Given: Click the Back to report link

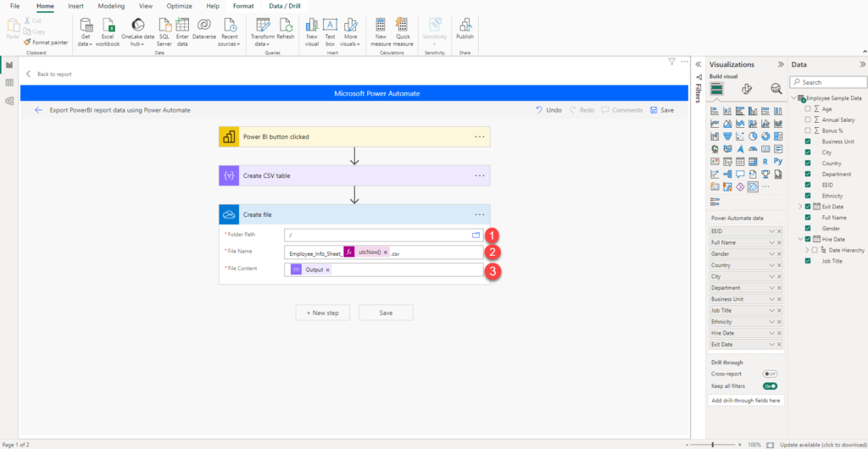Looking at the screenshot, I should click(x=48, y=74).
